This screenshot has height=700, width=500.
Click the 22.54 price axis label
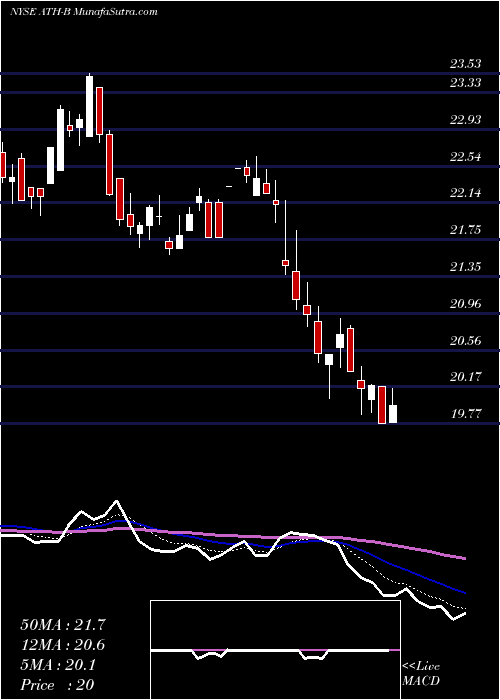tap(466, 157)
